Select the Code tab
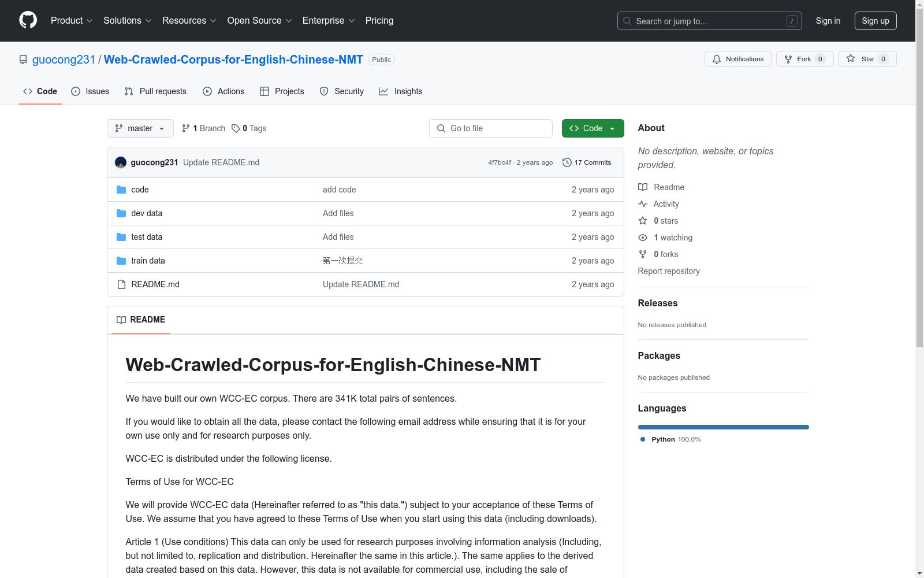This screenshot has height=578, width=924. pyautogui.click(x=40, y=91)
